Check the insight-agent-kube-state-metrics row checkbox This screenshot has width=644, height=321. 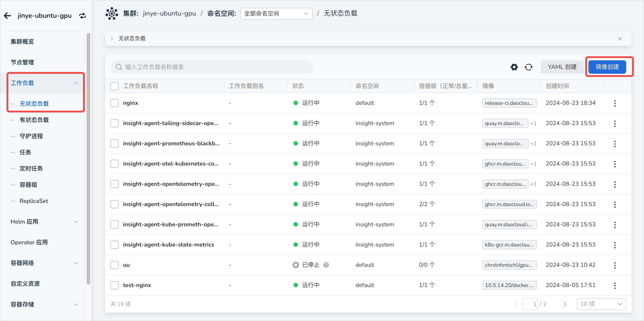[115, 245]
